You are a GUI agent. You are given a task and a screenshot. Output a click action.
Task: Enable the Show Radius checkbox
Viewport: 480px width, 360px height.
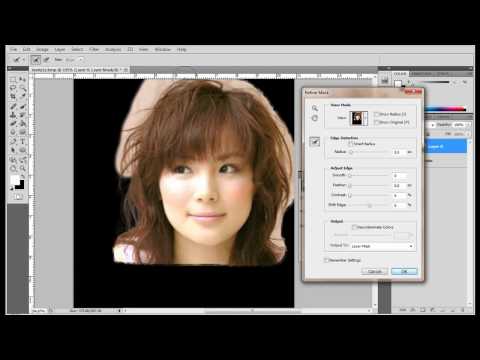377,114
